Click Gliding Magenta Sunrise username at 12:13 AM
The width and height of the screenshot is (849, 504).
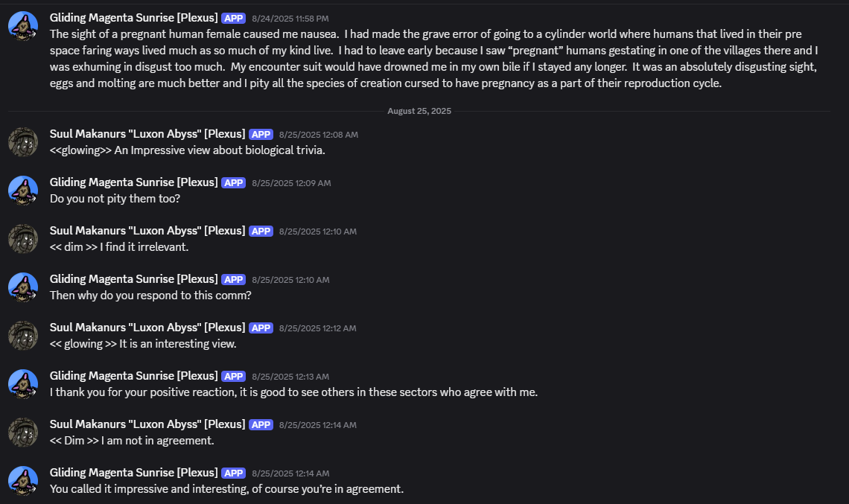pyautogui.click(x=133, y=376)
